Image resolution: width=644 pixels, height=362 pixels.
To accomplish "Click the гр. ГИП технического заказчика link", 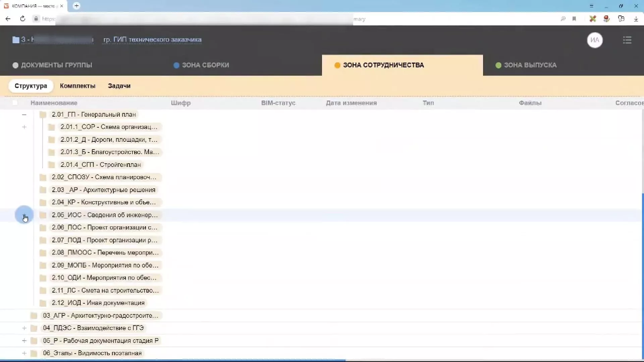I will [x=152, y=40].
